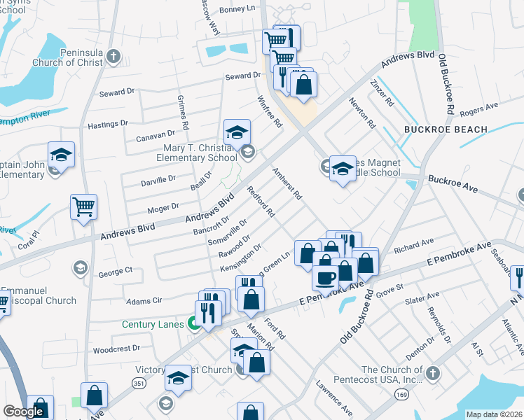Select the Century Lanes green pin
This screenshot has width=524, height=420.
(x=193, y=323)
